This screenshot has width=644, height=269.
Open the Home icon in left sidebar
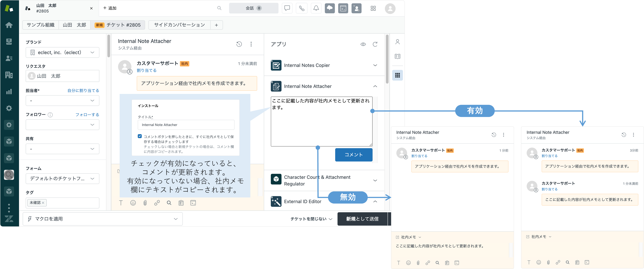click(x=9, y=25)
